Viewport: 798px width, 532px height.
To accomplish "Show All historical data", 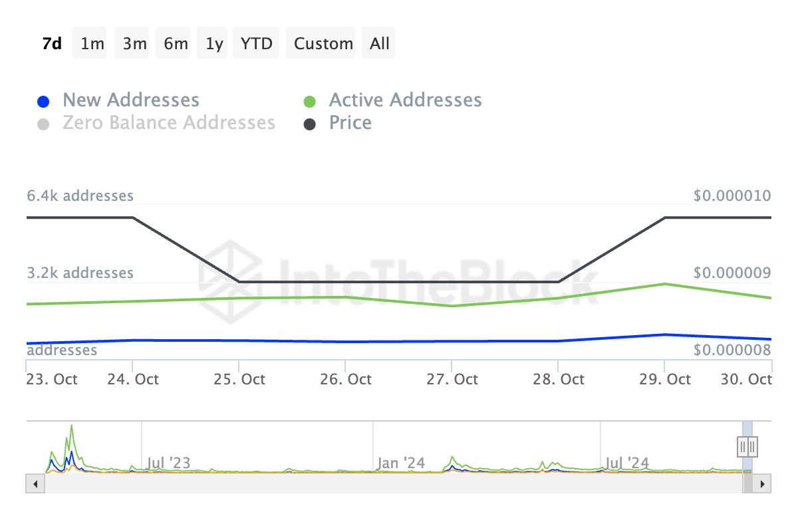I will (x=380, y=44).
